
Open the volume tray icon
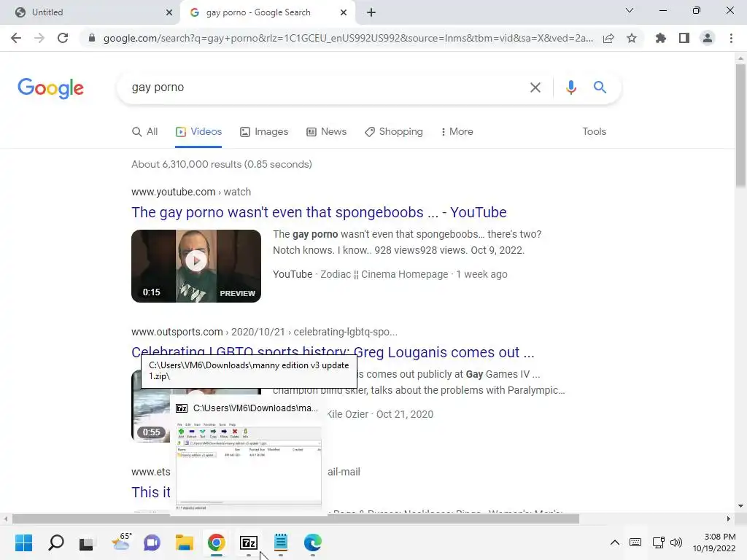pos(676,542)
